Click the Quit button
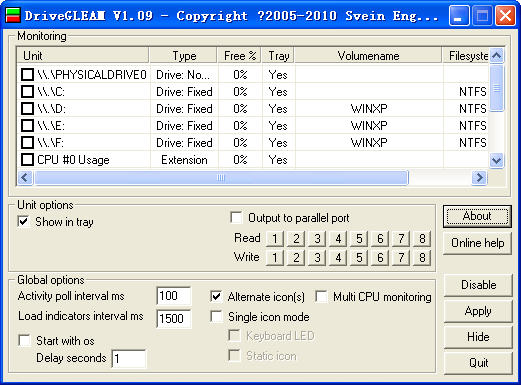 [478, 363]
